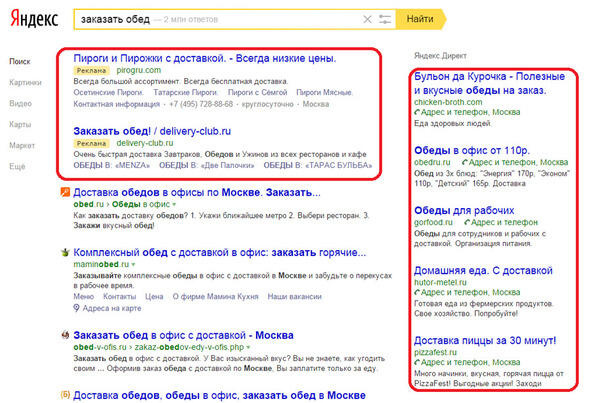The height and width of the screenshot is (403, 591).
Task: Open chicken-broth.com URL
Action: [448, 102]
